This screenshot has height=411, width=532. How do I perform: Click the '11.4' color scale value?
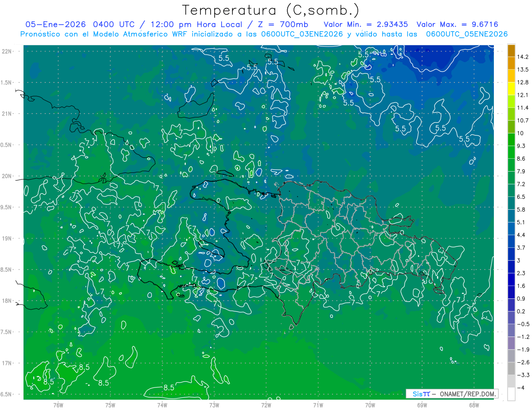pyautogui.click(x=522, y=108)
